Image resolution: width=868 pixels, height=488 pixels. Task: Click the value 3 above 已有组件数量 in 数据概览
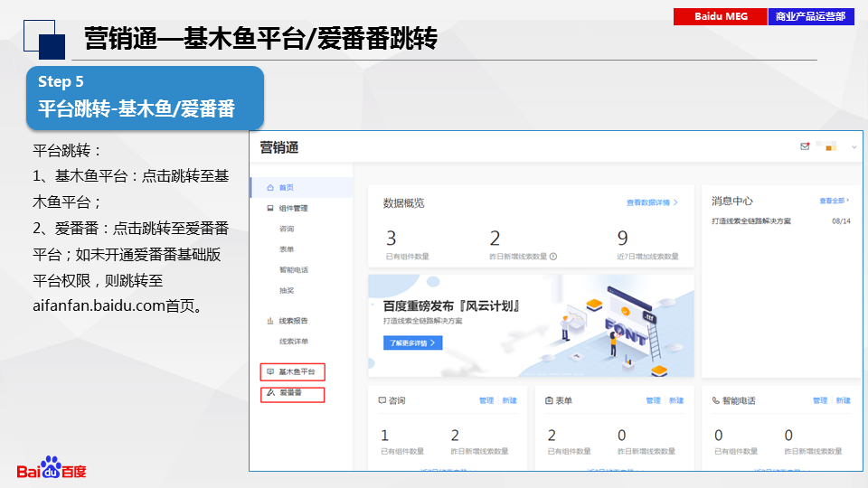[391, 239]
